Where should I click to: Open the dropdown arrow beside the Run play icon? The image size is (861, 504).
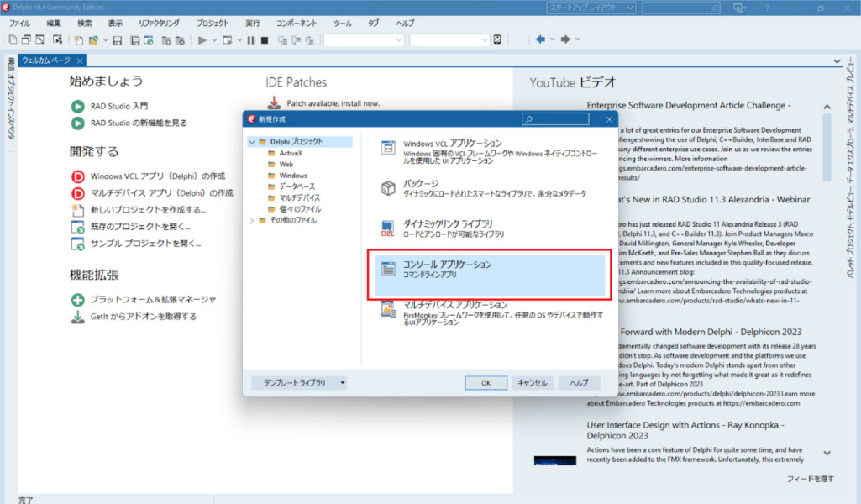pyautogui.click(x=214, y=40)
